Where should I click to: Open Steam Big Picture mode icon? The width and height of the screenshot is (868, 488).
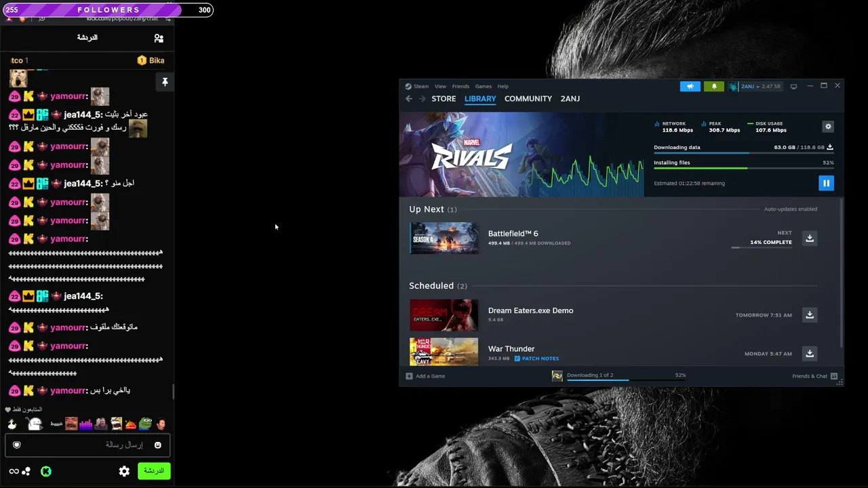click(793, 87)
